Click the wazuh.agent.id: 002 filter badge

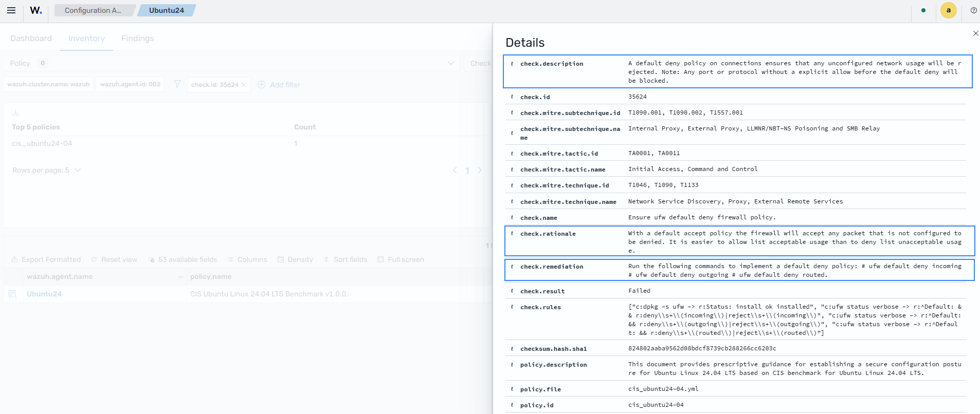point(130,84)
